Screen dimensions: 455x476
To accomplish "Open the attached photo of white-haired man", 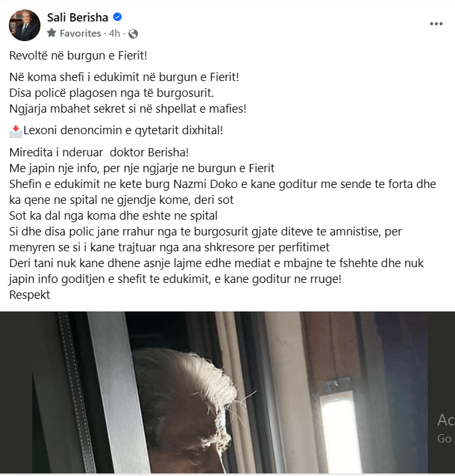I will click(x=230, y=392).
